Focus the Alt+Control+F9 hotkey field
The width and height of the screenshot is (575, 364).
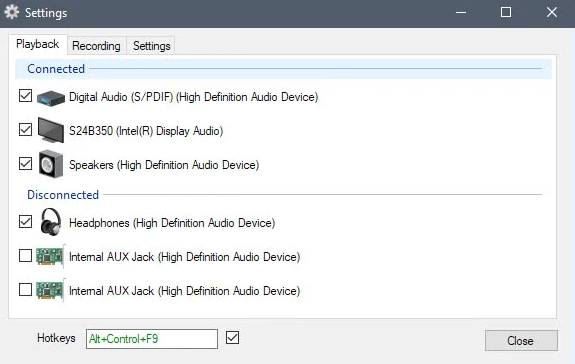click(x=152, y=339)
